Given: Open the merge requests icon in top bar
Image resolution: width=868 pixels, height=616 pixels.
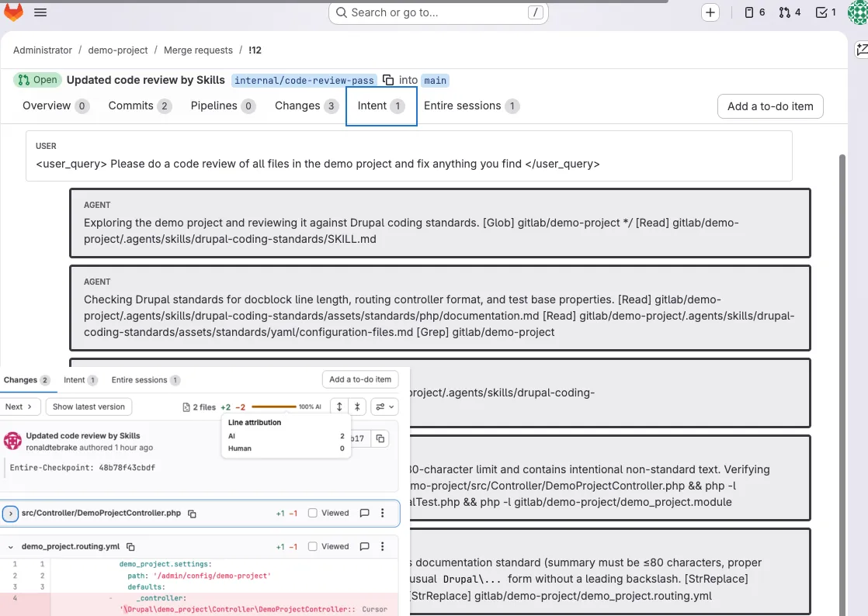Looking at the screenshot, I should 786,12.
